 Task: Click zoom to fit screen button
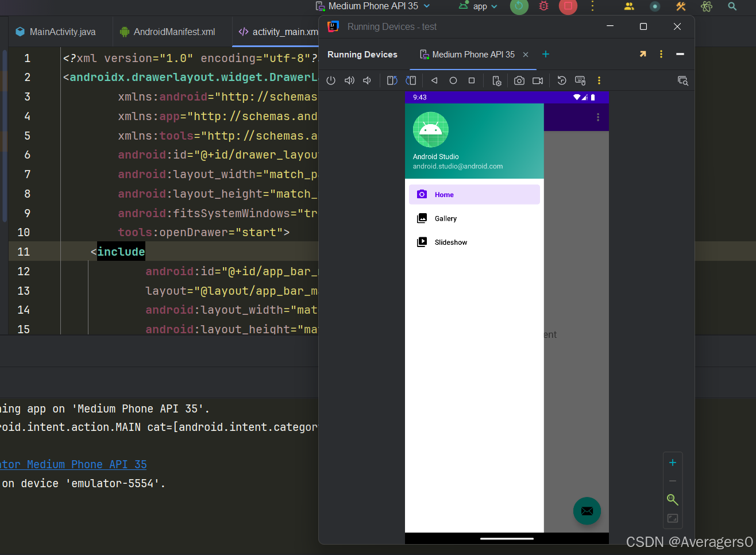(x=673, y=518)
